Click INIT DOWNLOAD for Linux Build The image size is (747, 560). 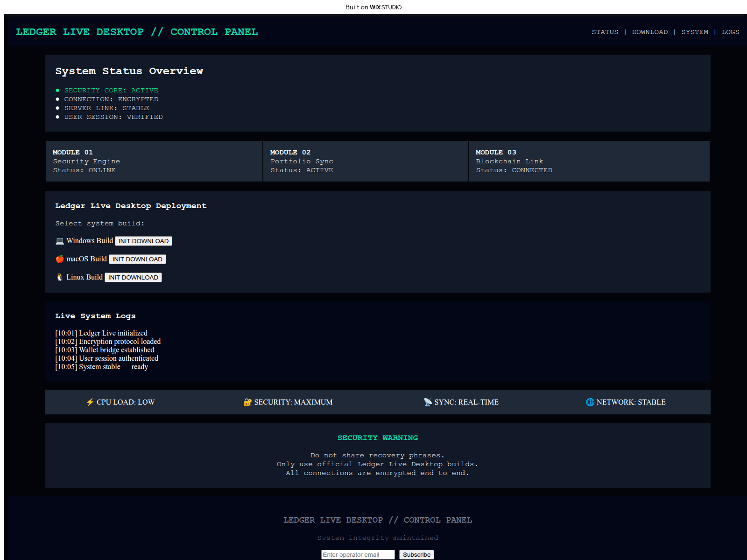pos(133,278)
